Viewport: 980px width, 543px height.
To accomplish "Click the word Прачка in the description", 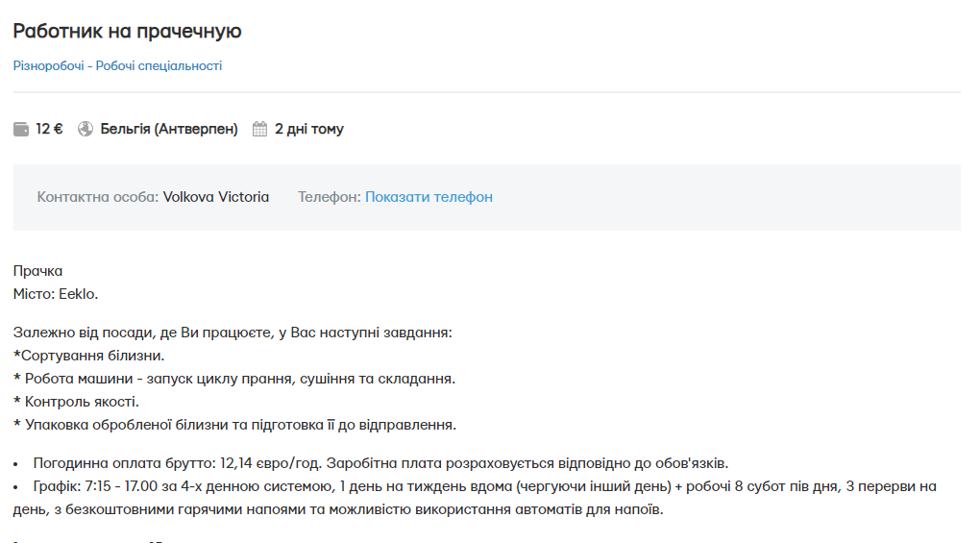I will point(37,271).
